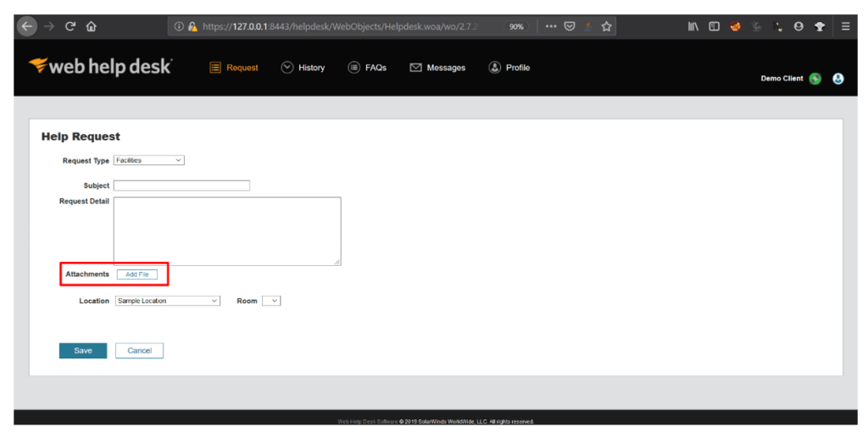Click the blue user icon at top right
The image size is (868, 438).
pyautogui.click(x=838, y=79)
